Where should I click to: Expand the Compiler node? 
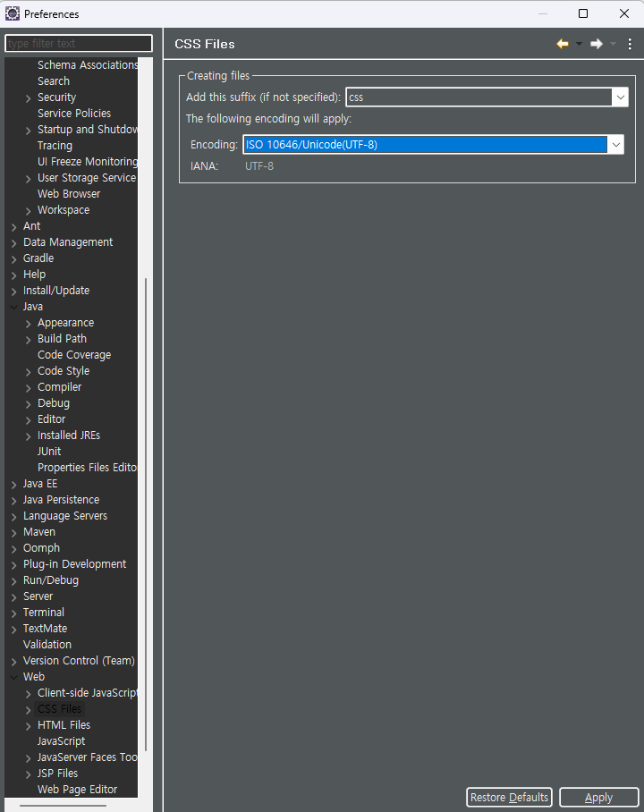coord(29,388)
